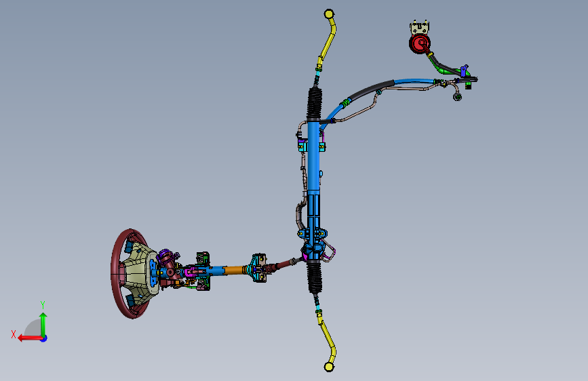Viewport: 588px width, 381px height.
Task: Select the upper black rack boot bellows
Action: point(314,103)
